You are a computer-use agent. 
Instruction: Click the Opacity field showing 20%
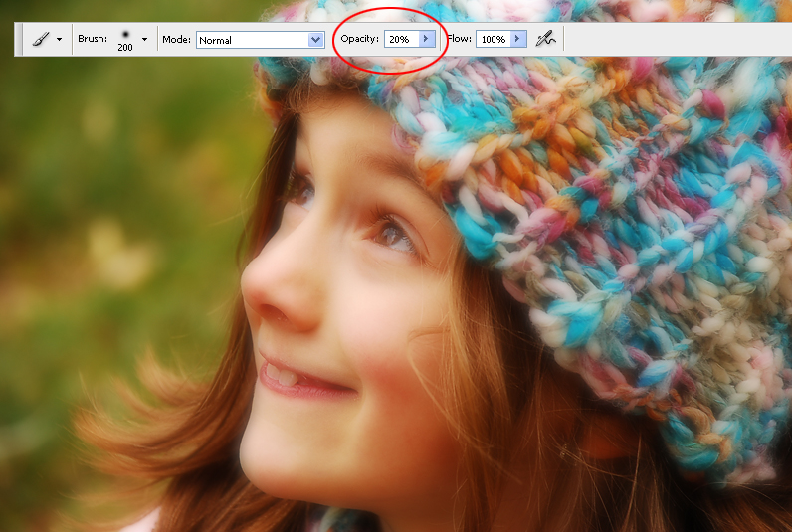coord(402,39)
